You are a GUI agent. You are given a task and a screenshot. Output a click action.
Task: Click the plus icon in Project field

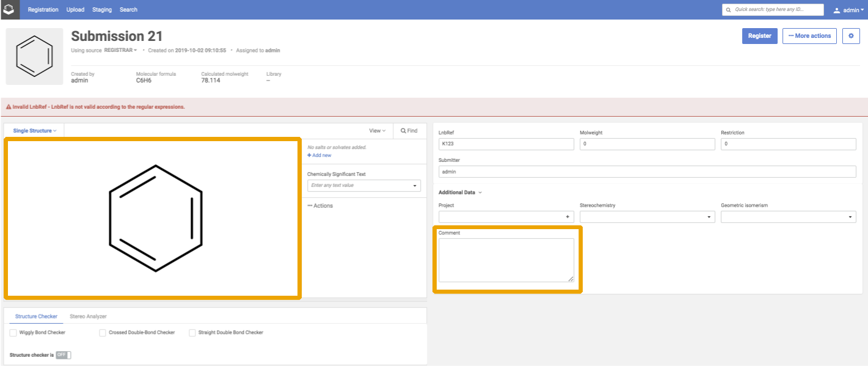pos(567,217)
